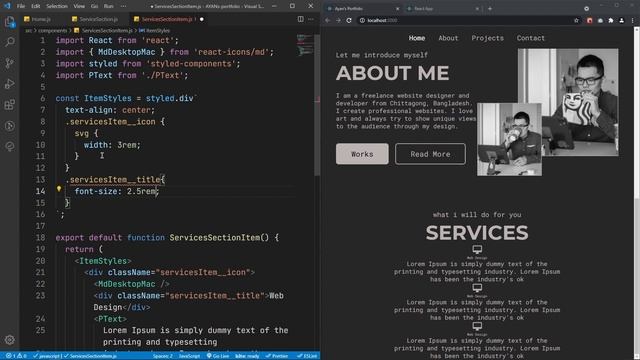Open the Search view in activity bar

pyautogui.click(x=10, y=42)
